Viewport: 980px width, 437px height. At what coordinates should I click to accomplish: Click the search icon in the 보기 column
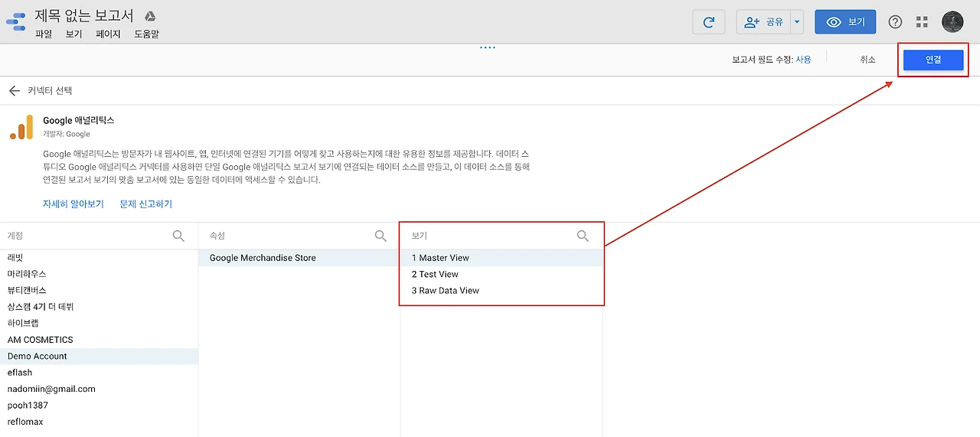(x=583, y=236)
